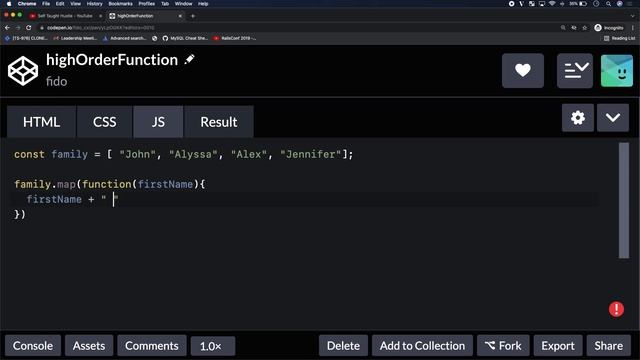Viewport: 640px width, 360px height.
Task: Open the smiley user avatar menu
Action: coord(617,71)
